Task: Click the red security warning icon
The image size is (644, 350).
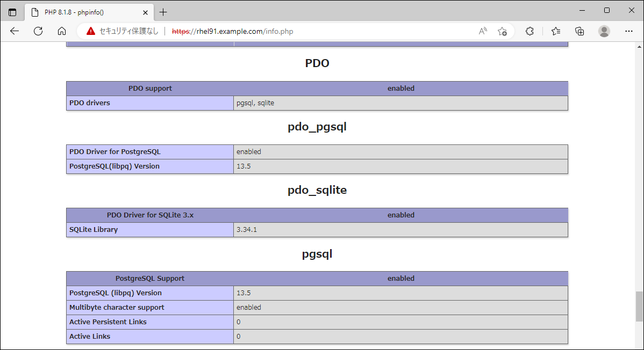Action: tap(91, 31)
